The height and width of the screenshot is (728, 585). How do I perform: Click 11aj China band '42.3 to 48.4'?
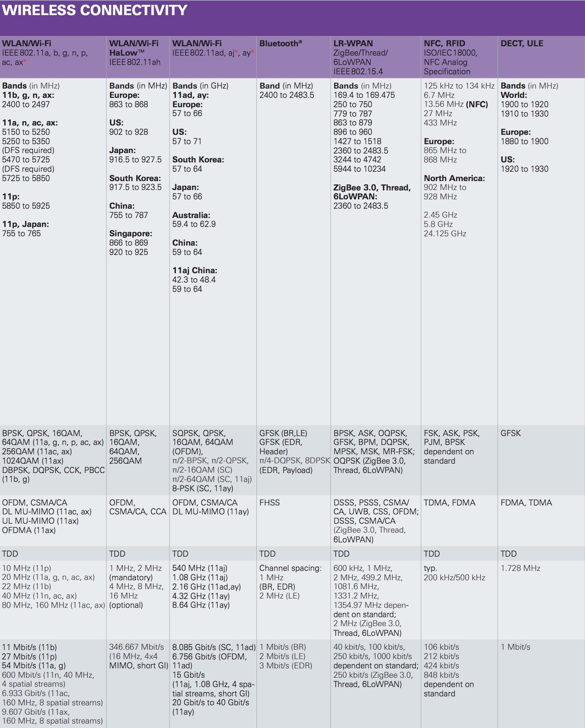point(194,280)
